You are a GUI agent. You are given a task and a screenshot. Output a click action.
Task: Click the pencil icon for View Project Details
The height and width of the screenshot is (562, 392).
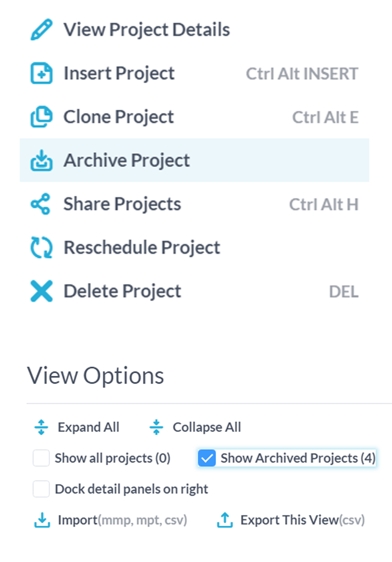click(42, 30)
